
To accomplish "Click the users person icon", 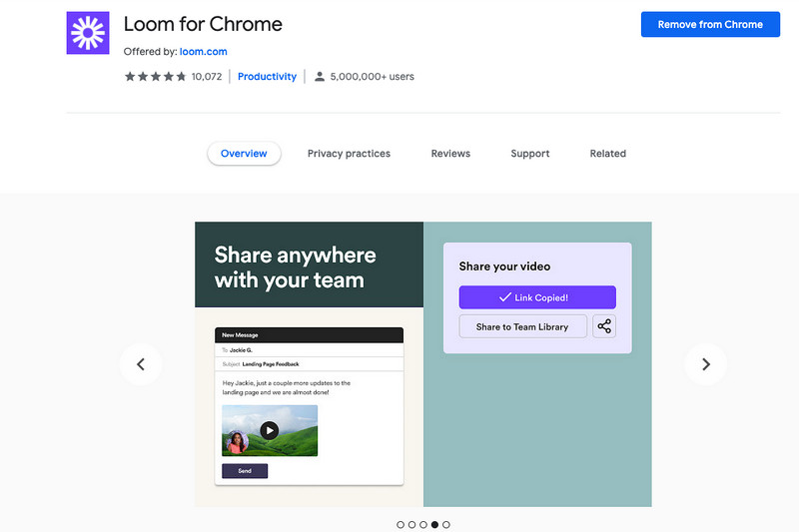I will click(320, 77).
